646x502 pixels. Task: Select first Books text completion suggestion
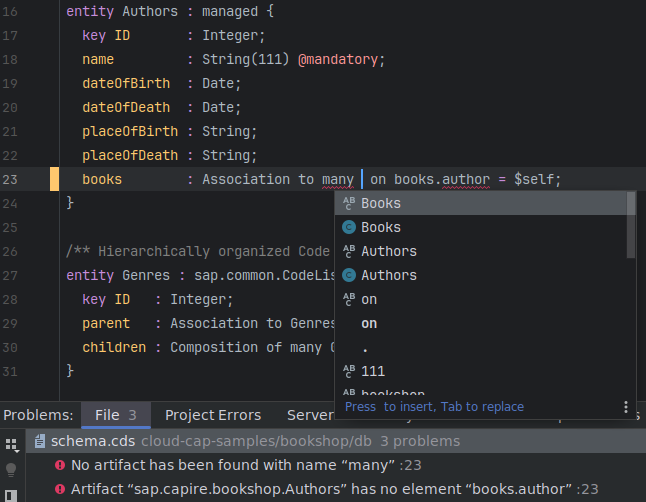tap(480, 203)
